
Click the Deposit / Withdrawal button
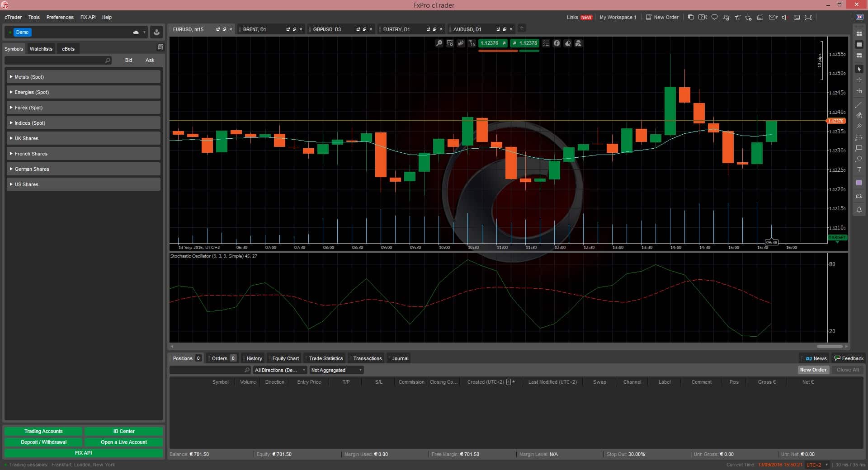tap(43, 442)
